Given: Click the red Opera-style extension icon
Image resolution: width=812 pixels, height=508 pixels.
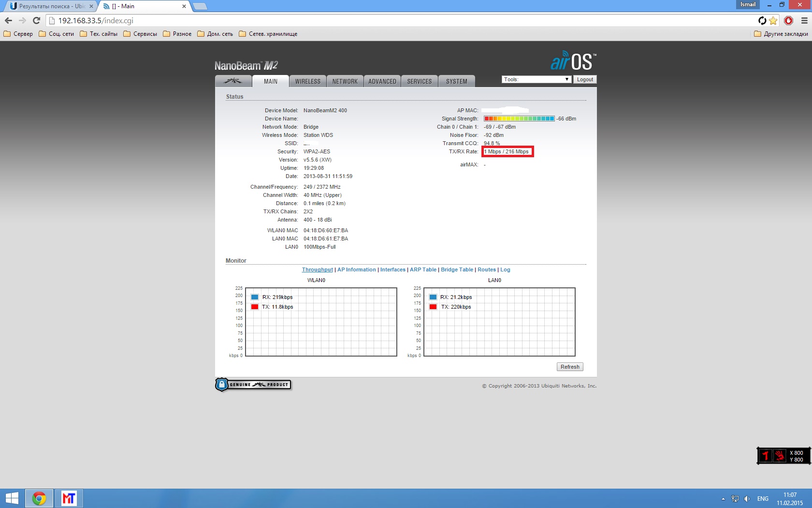Looking at the screenshot, I should tap(789, 20).
